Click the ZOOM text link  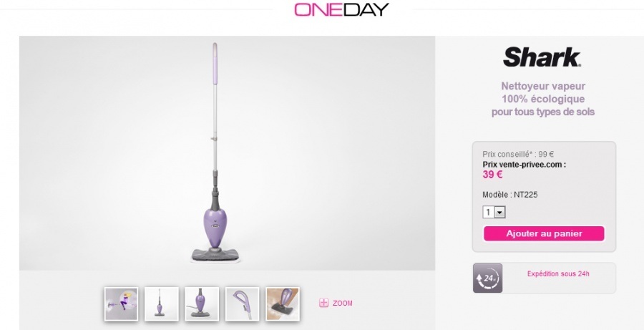click(343, 304)
